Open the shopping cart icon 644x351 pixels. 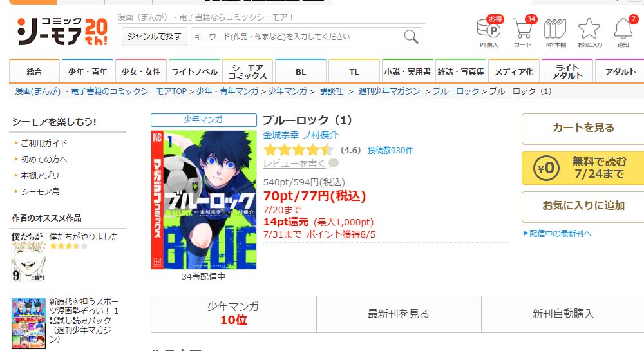[522, 29]
